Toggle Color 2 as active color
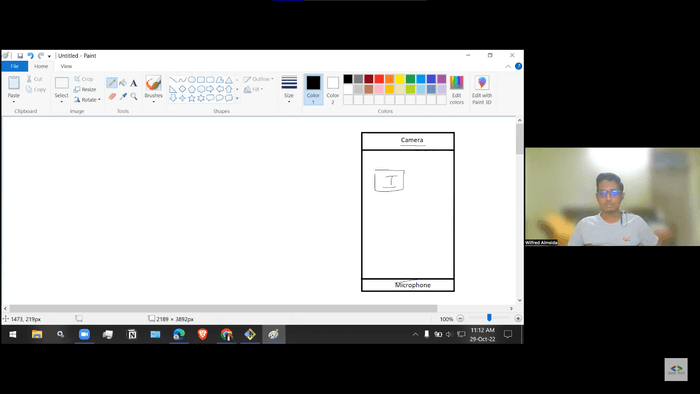Viewport: 700px width, 394px height. click(333, 90)
